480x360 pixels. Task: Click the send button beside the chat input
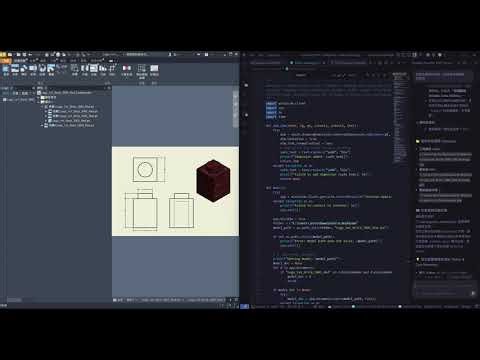(x=473, y=293)
